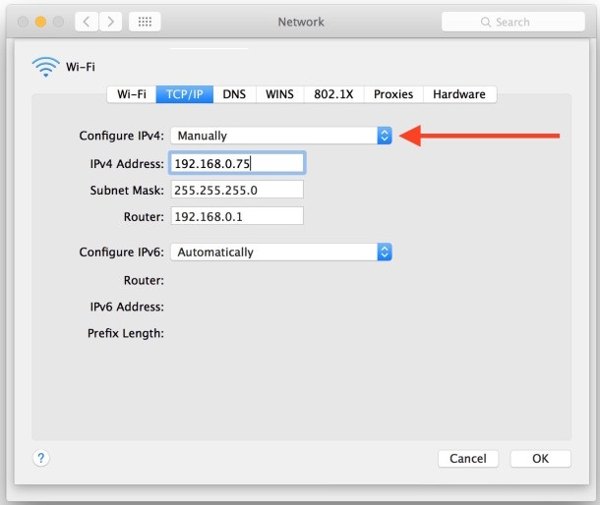The width and height of the screenshot is (600, 505).
Task: Open the Configure IPv6 dropdown
Action: [281, 252]
